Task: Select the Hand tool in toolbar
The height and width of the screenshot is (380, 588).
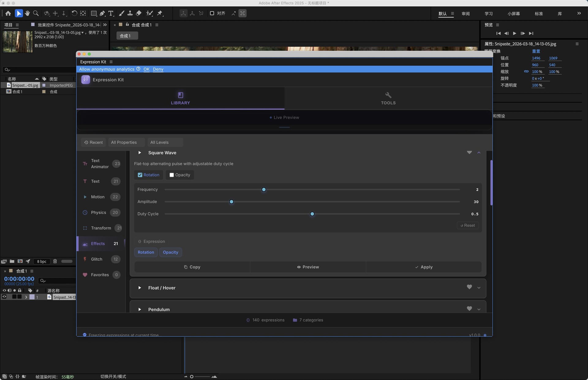Action: 28,13
